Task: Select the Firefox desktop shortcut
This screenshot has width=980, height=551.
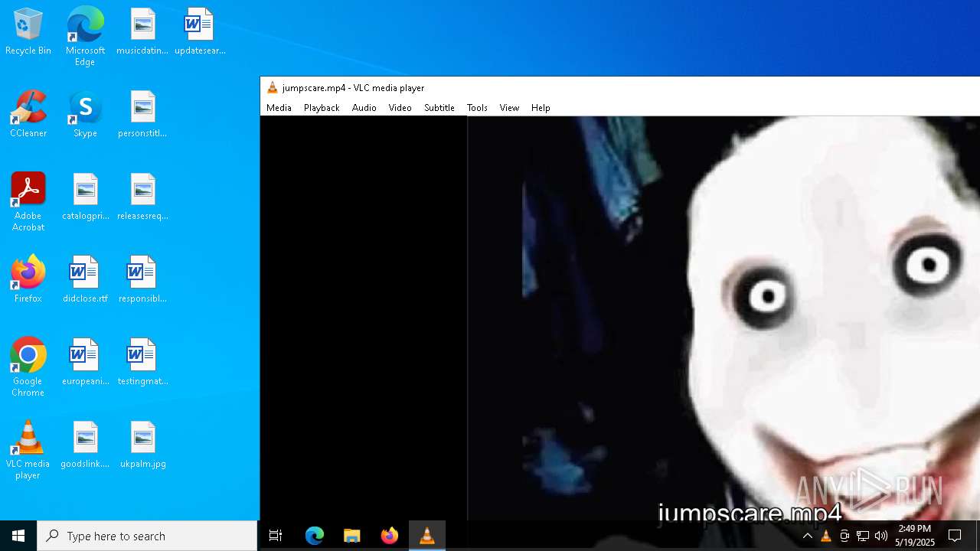Action: click(28, 280)
